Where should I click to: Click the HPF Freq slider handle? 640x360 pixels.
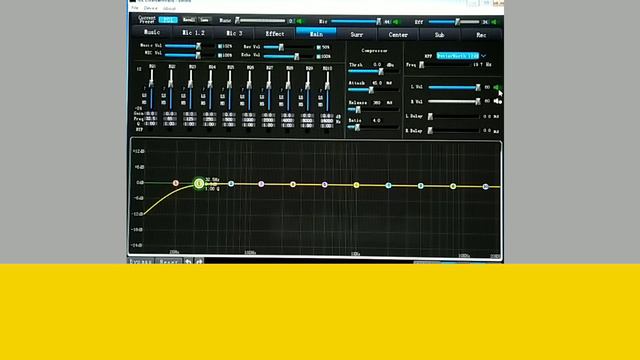point(422,65)
